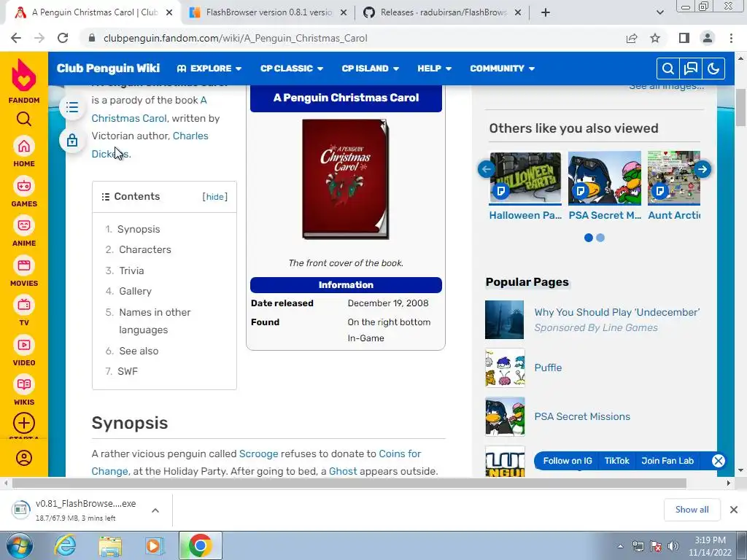
Task: Switch to FlashBrowser version 0.8.1 tab
Action: pos(268,12)
